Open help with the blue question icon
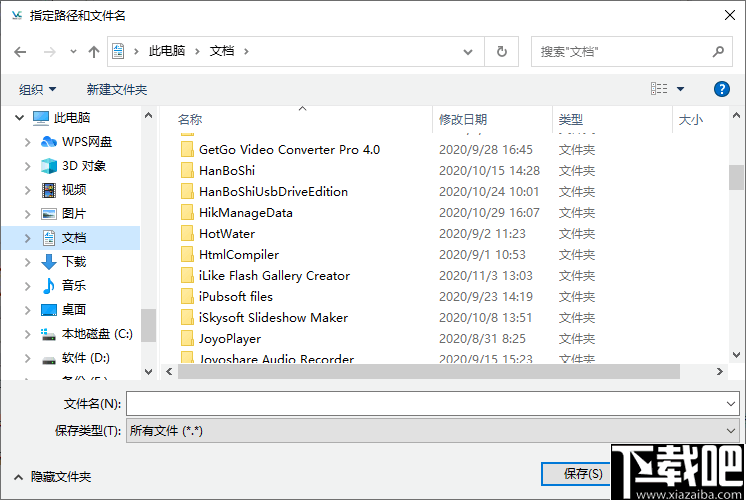Image resolution: width=746 pixels, height=500 pixels. coord(721,89)
